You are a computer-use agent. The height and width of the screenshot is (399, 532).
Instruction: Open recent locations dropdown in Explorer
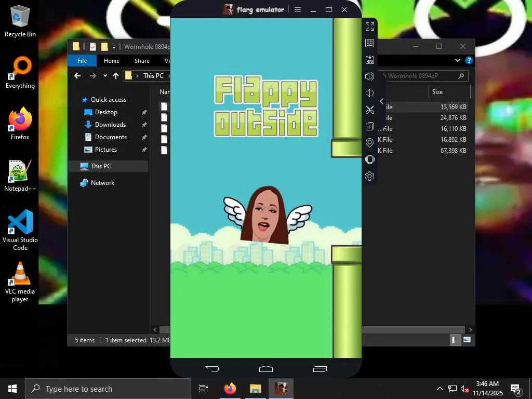105,76
